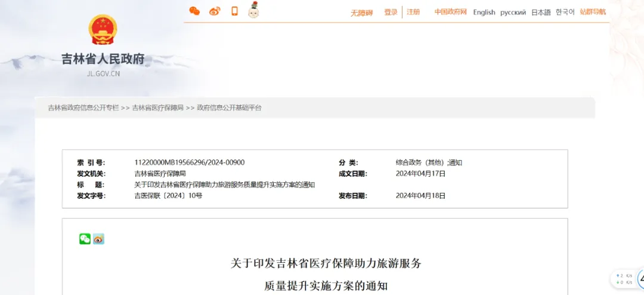Click the cartoon assistant mascot icon

coord(254,10)
